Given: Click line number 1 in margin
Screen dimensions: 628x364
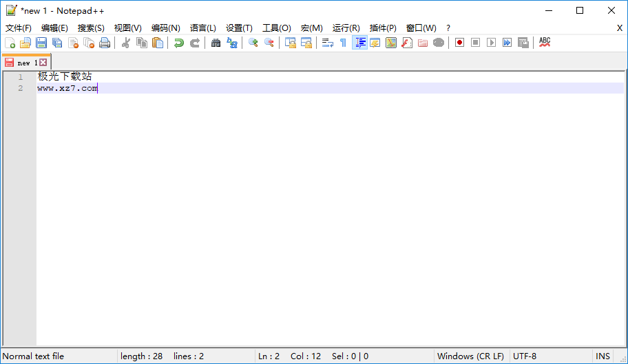Looking at the screenshot, I should pyautogui.click(x=21, y=77).
